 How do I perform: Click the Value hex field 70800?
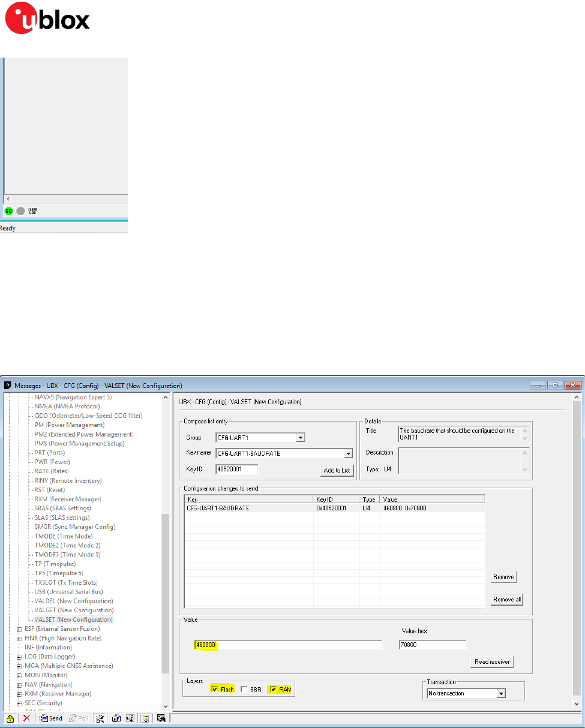pos(433,645)
